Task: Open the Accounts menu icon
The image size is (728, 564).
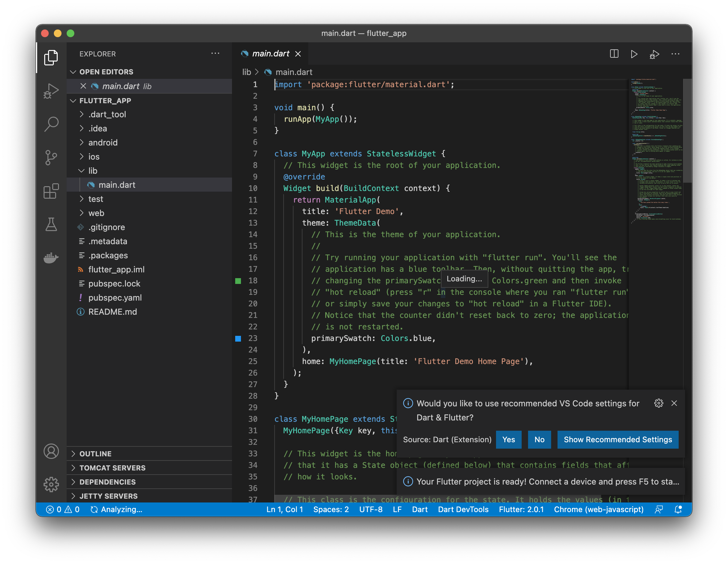Action: point(51,451)
